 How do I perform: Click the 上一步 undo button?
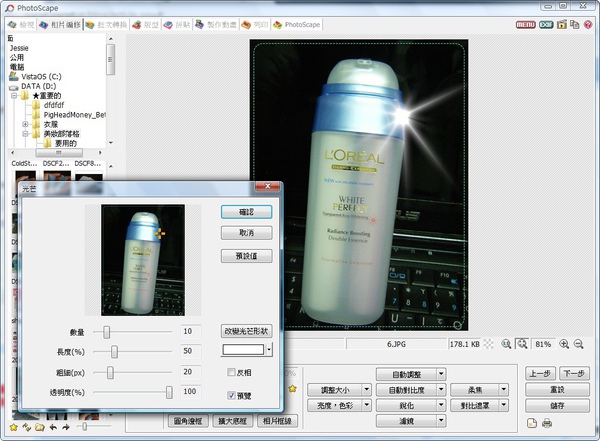(540, 373)
